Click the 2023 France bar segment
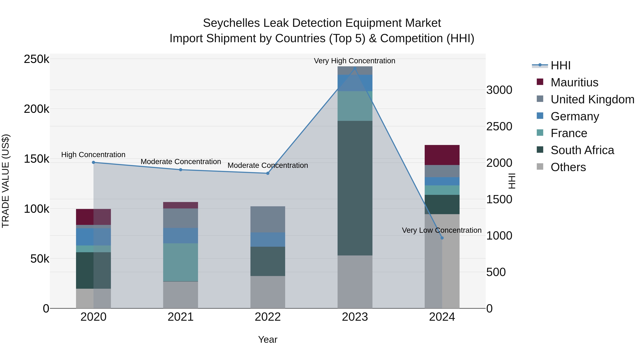Image resolution: width=644 pixels, height=362 pixels. tap(355, 106)
